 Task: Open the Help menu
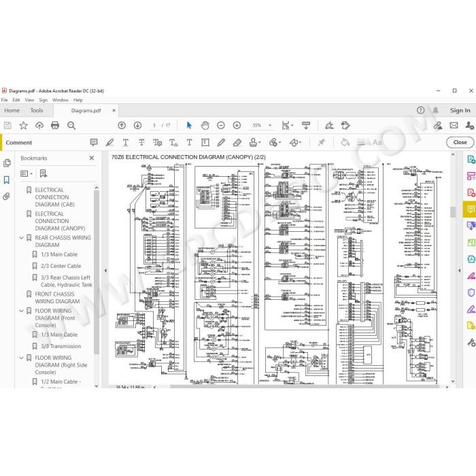tap(78, 100)
